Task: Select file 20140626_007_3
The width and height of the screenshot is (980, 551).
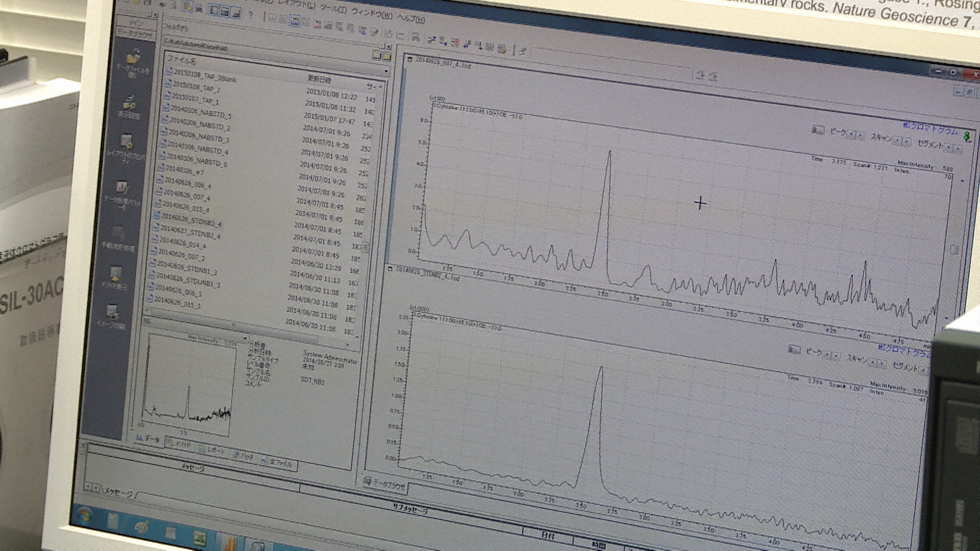Action: tap(176, 254)
